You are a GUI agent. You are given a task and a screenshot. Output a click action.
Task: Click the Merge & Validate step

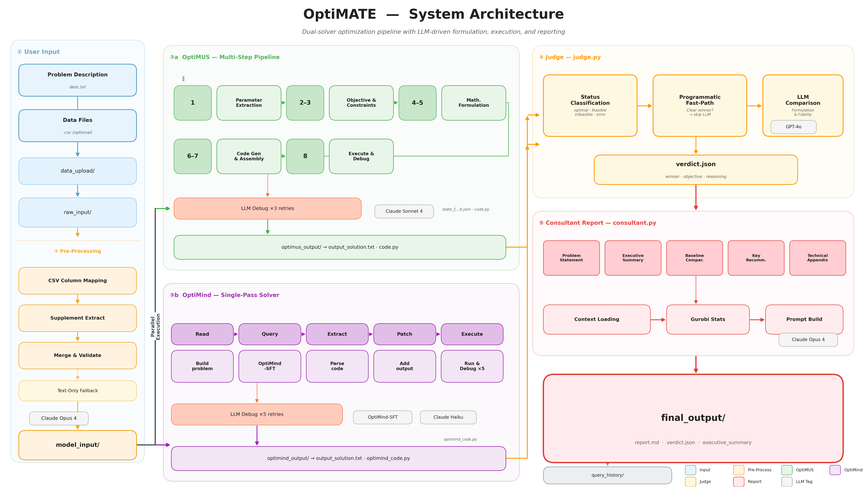click(x=77, y=355)
